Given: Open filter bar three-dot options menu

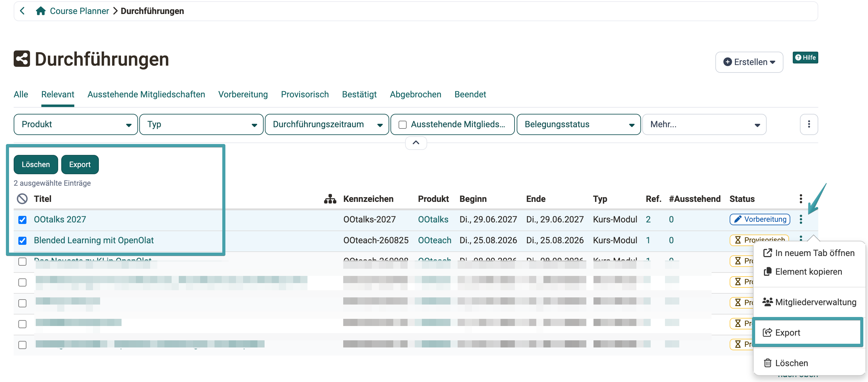Looking at the screenshot, I should tap(809, 124).
